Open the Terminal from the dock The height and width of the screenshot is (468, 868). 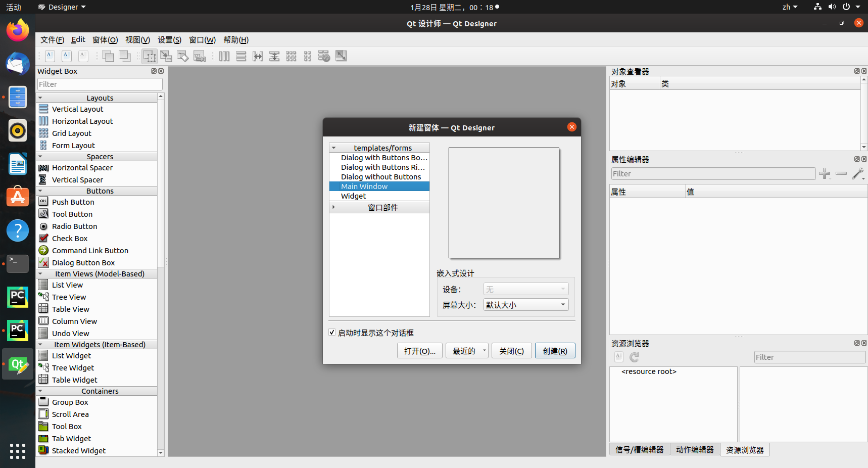point(18,264)
